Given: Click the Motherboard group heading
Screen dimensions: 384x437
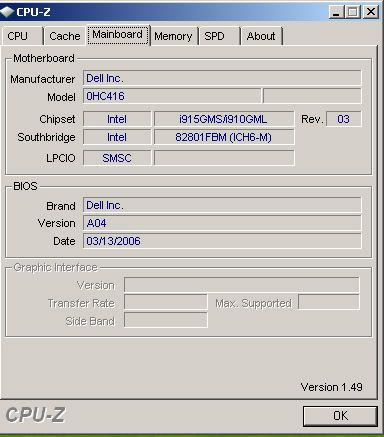Looking at the screenshot, I should pos(44,58).
